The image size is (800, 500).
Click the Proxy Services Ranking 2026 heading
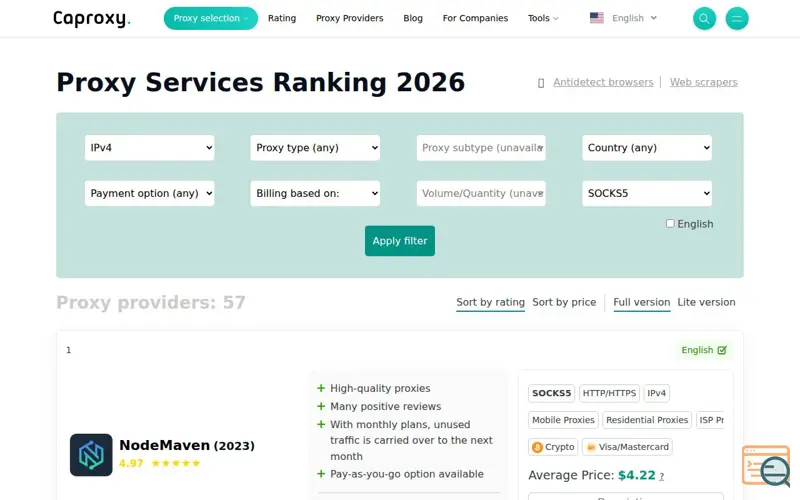click(261, 83)
